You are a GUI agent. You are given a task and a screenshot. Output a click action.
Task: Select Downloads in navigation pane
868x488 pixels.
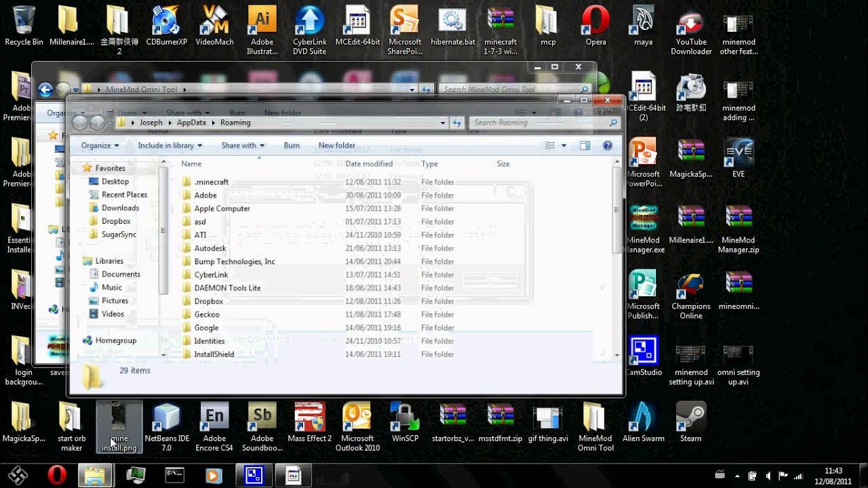click(120, 208)
